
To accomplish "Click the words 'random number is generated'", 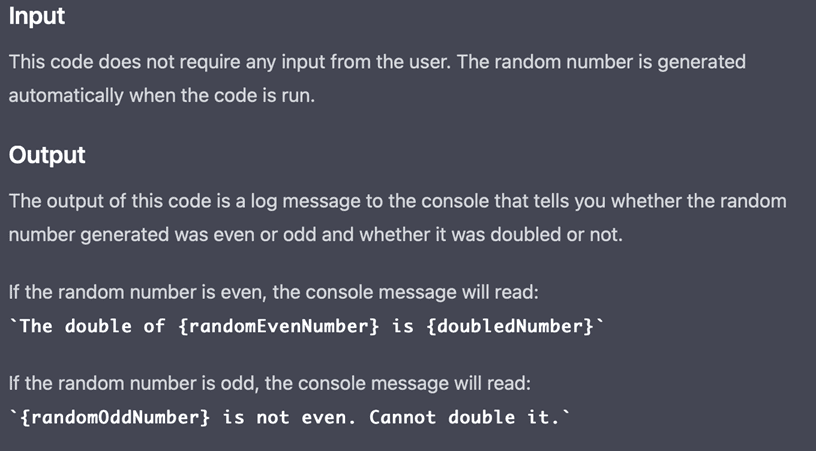I will coord(620,62).
